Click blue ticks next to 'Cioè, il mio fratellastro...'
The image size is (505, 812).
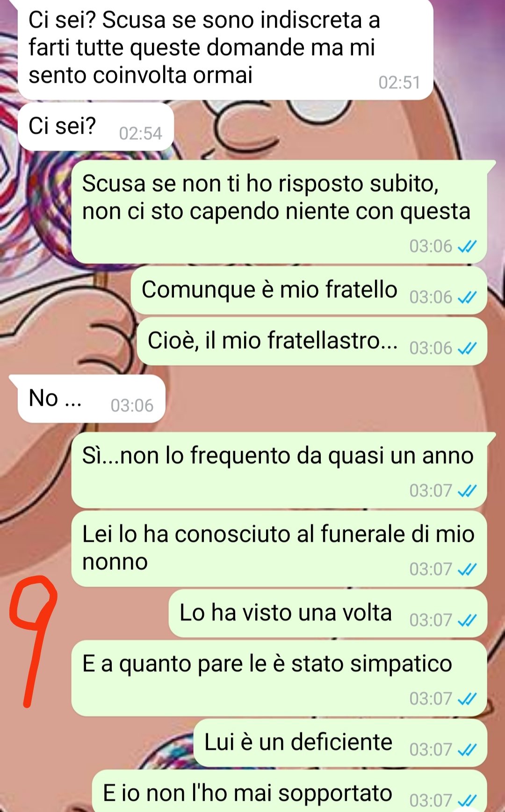coord(467,348)
